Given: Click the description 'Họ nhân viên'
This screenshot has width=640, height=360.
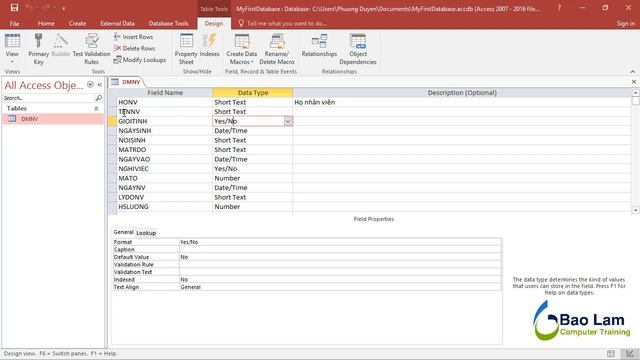Looking at the screenshot, I should pyautogui.click(x=315, y=102).
